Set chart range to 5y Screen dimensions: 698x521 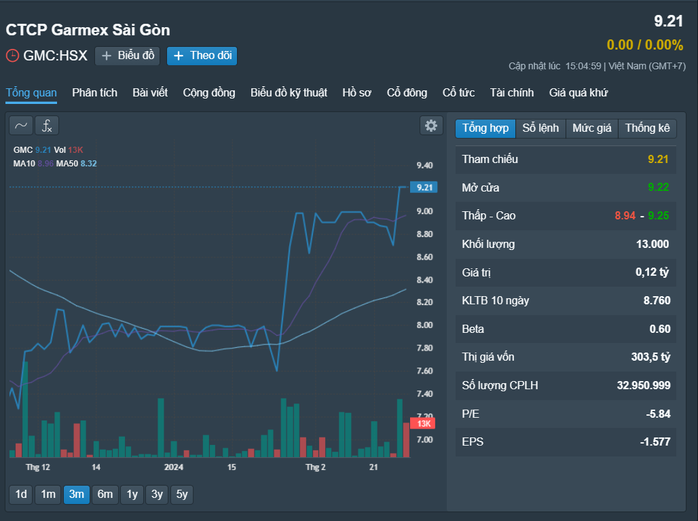pos(182,494)
